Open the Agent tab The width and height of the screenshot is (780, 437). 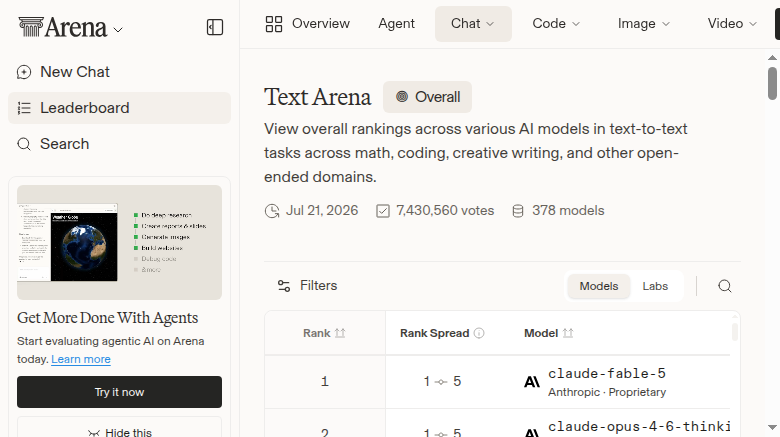coord(396,24)
